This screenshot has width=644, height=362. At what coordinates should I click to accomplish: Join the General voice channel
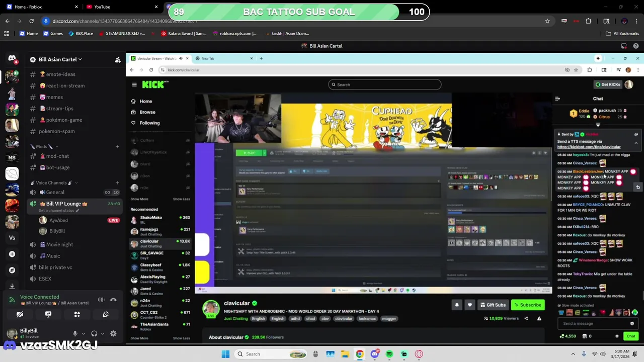pyautogui.click(x=74, y=193)
